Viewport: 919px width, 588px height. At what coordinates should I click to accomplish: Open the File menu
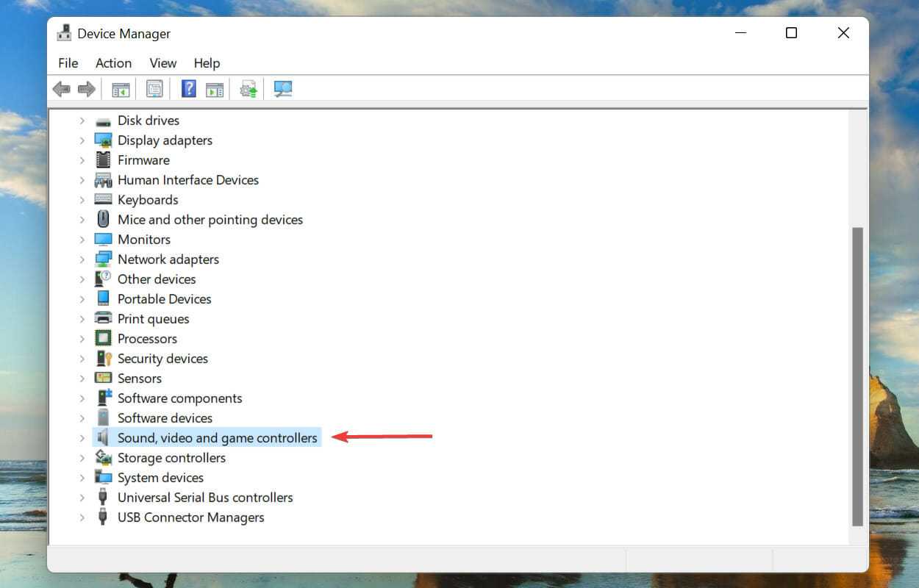pos(68,63)
